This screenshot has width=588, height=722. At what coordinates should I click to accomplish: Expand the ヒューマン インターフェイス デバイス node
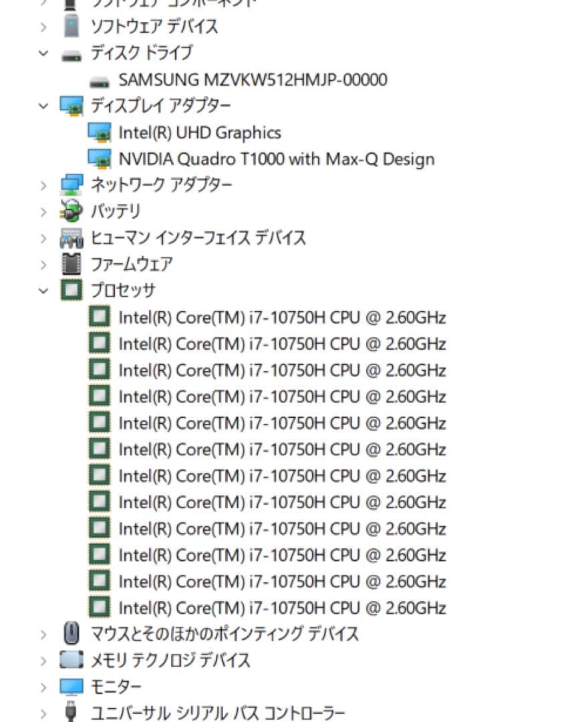coord(43,237)
